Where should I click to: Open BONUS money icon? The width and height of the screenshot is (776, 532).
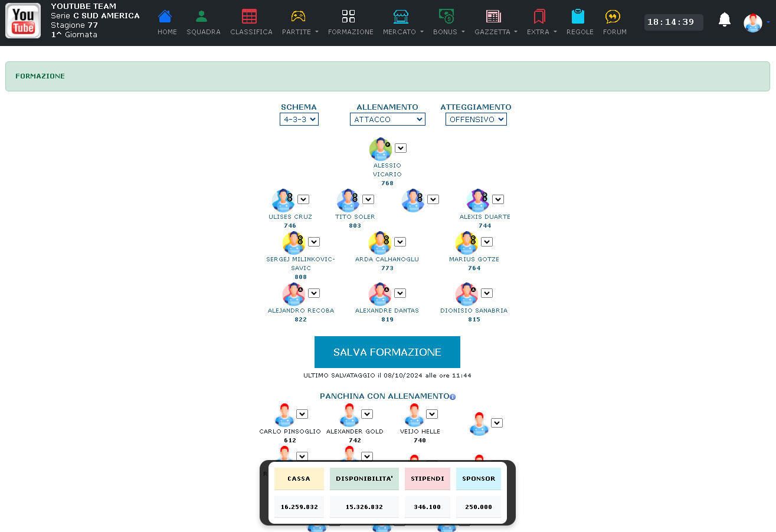446,17
